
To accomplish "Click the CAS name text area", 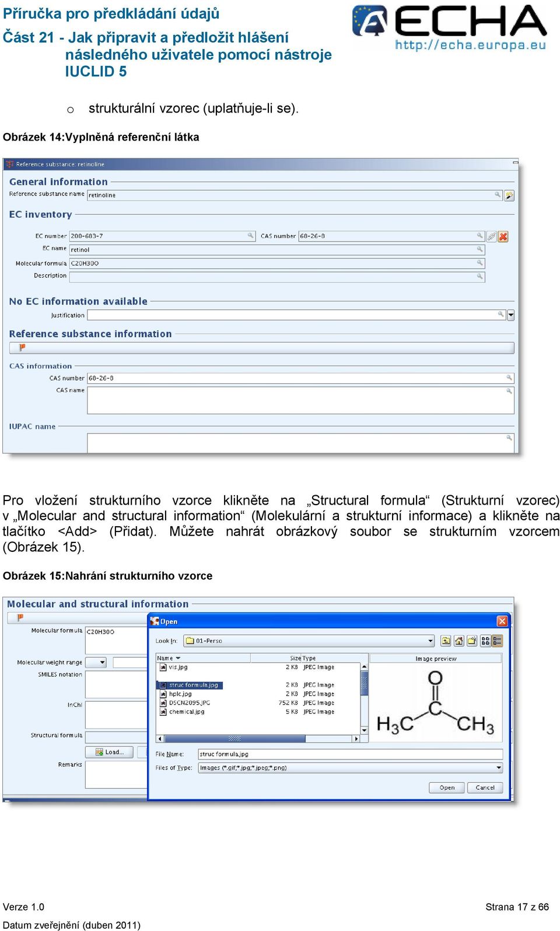I will 300,400.
